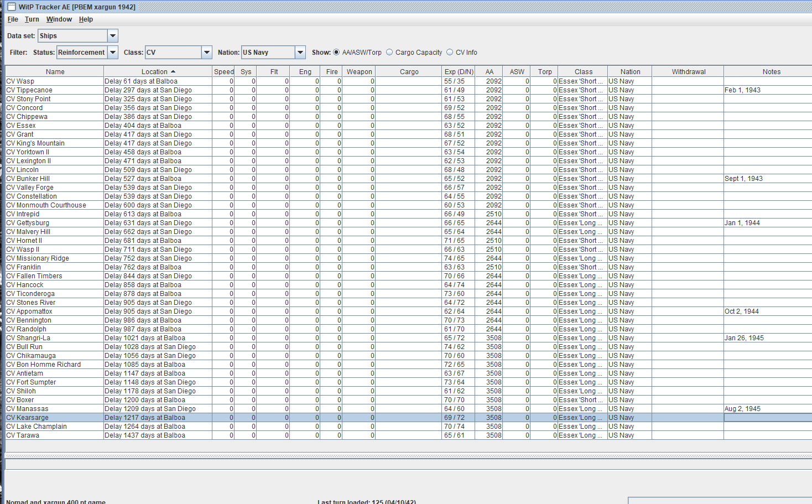Viewport: 812px width, 504px height.
Task: Click the 'Jan 26, 1945' note cell
Action: 768,338
